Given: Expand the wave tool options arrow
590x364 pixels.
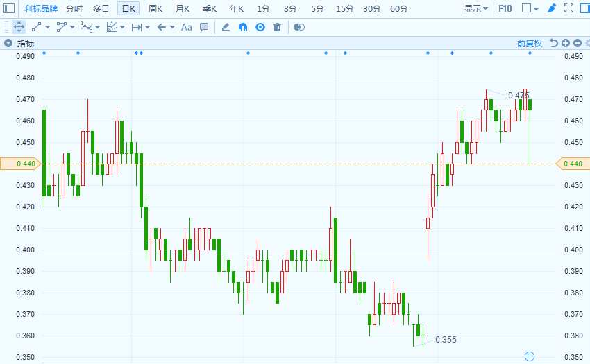Looking at the screenshot, I should (97, 27).
